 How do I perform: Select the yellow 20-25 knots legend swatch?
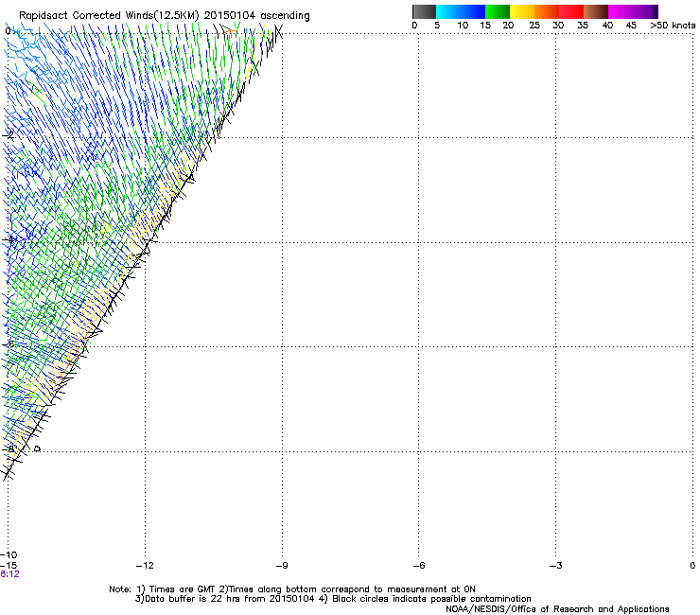522,11
